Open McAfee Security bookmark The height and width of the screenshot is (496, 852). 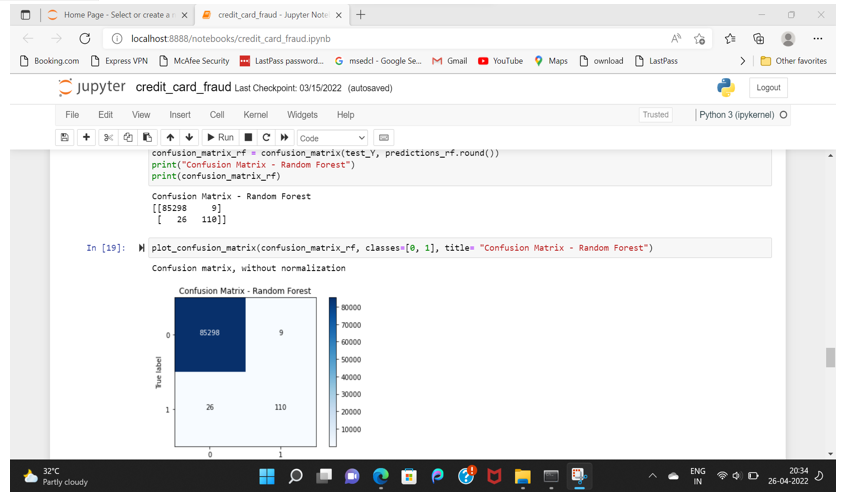pyautogui.click(x=195, y=61)
